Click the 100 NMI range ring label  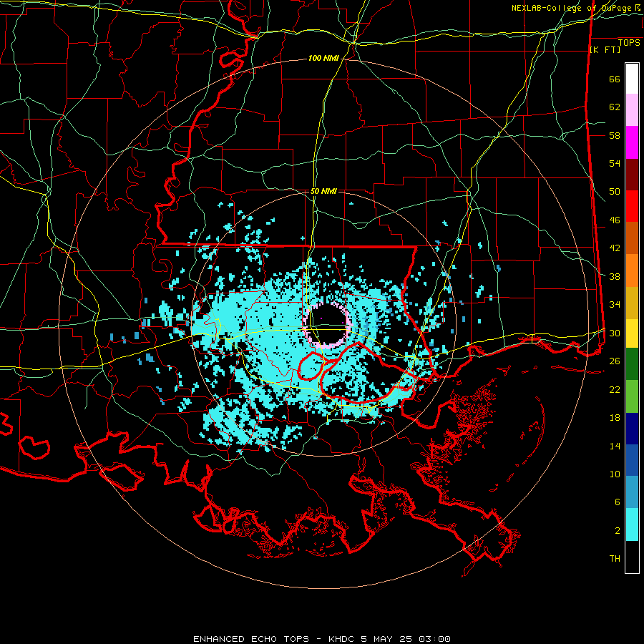323,59
